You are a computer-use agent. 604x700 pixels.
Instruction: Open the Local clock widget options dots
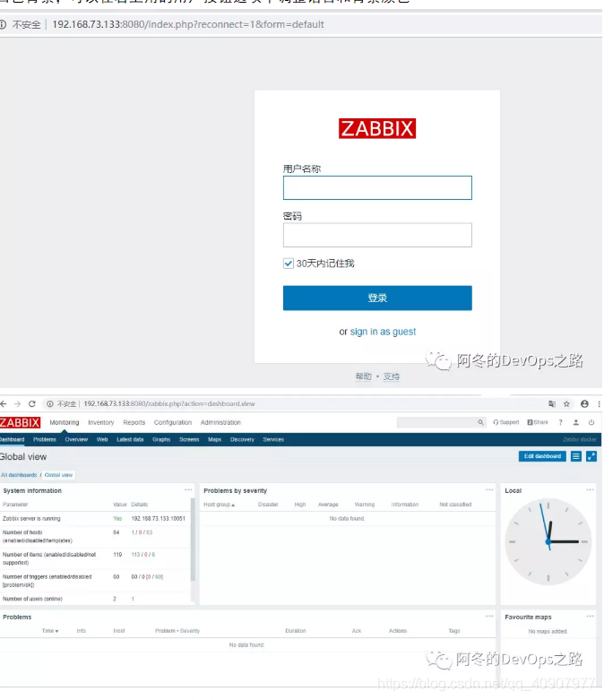(x=591, y=490)
